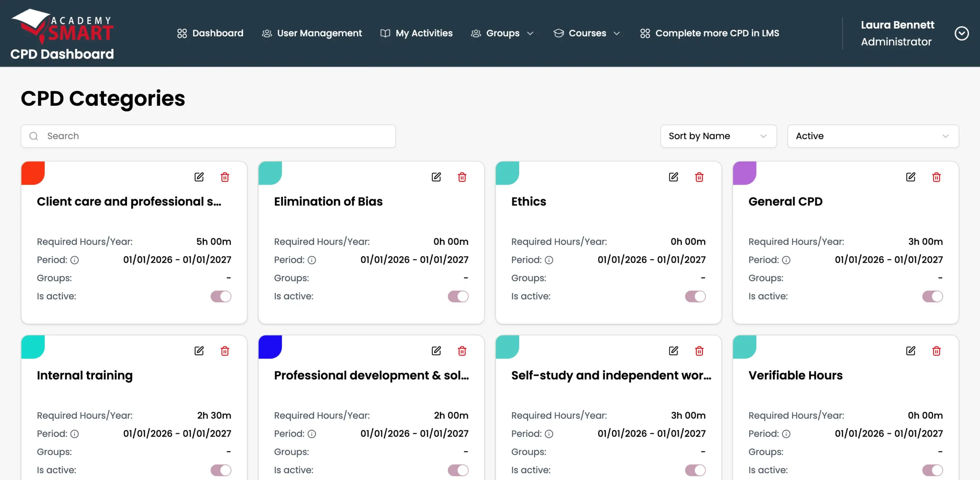Delete the Verifiable Hours category
The image size is (980, 480).
[x=936, y=351]
